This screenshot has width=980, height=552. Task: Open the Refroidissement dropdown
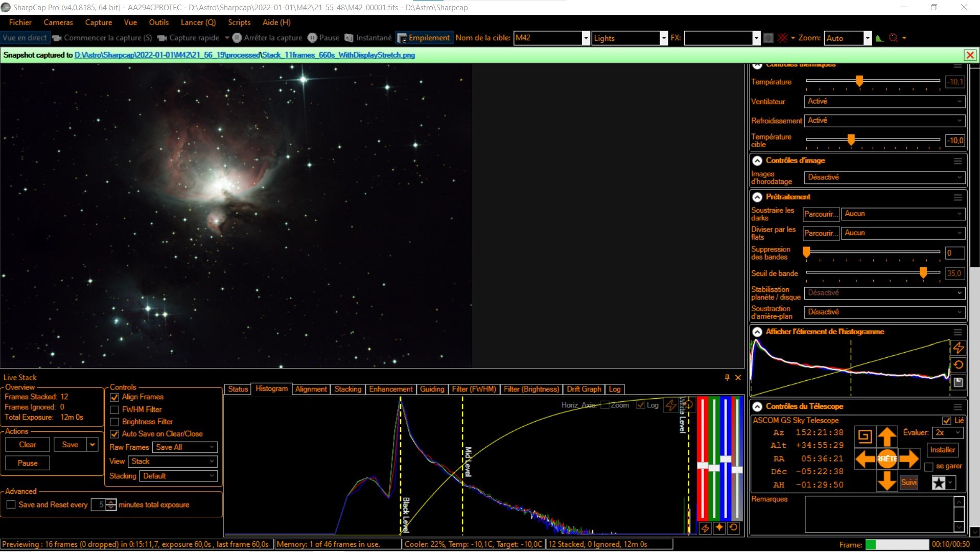(x=885, y=121)
